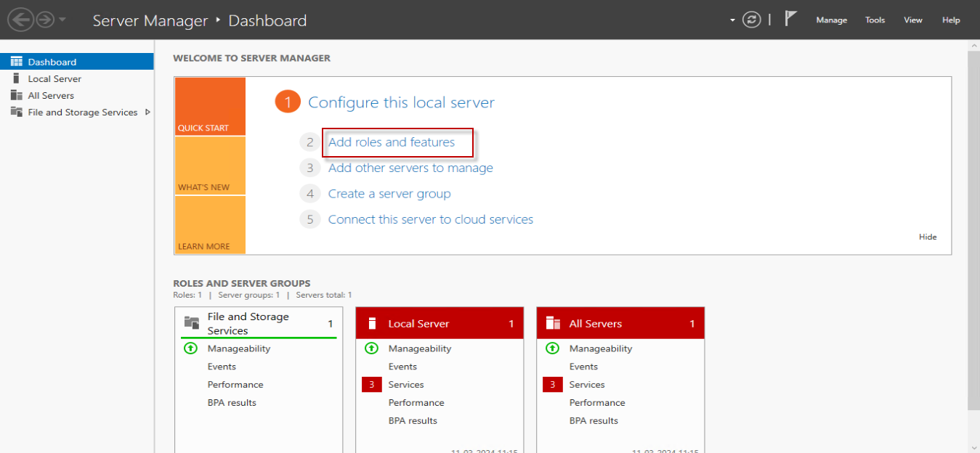Open Manageability in Local Server tile
Image resolution: width=980 pixels, height=453 pixels.
[420, 348]
